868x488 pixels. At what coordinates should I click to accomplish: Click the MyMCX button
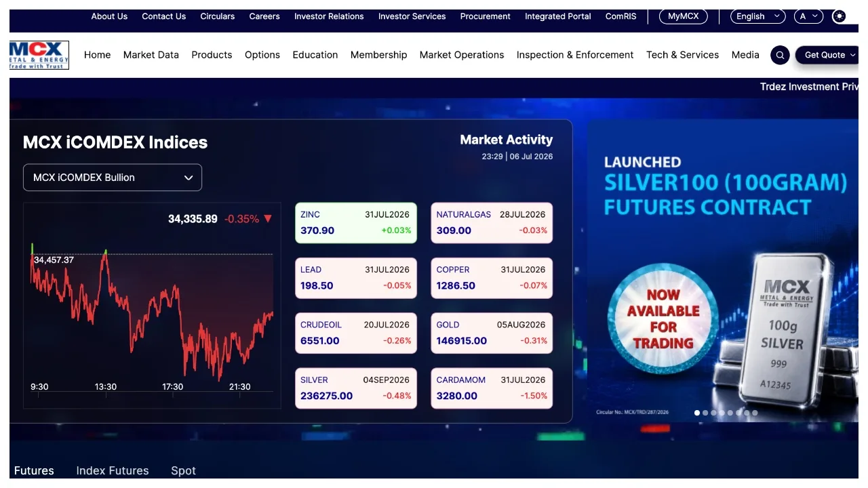(684, 16)
